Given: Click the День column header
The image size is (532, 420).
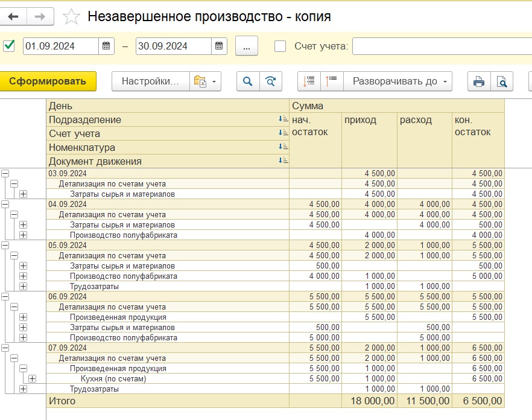Looking at the screenshot, I should click(x=168, y=106).
